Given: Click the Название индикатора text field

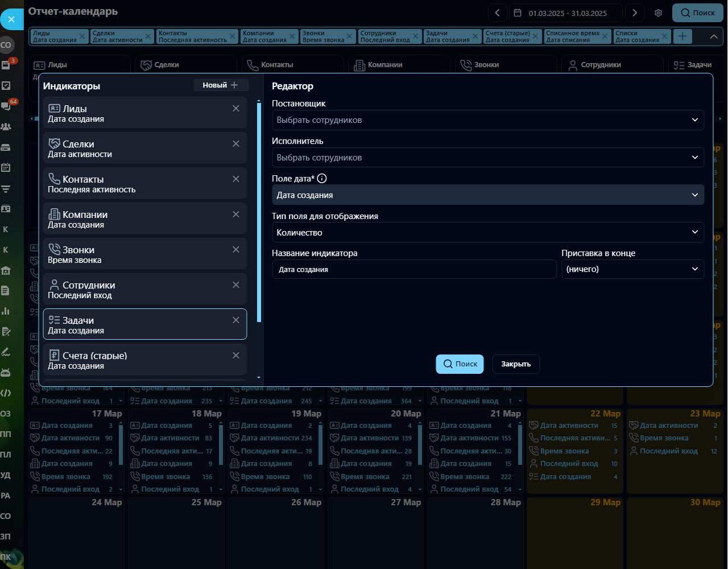Looking at the screenshot, I should point(413,269).
